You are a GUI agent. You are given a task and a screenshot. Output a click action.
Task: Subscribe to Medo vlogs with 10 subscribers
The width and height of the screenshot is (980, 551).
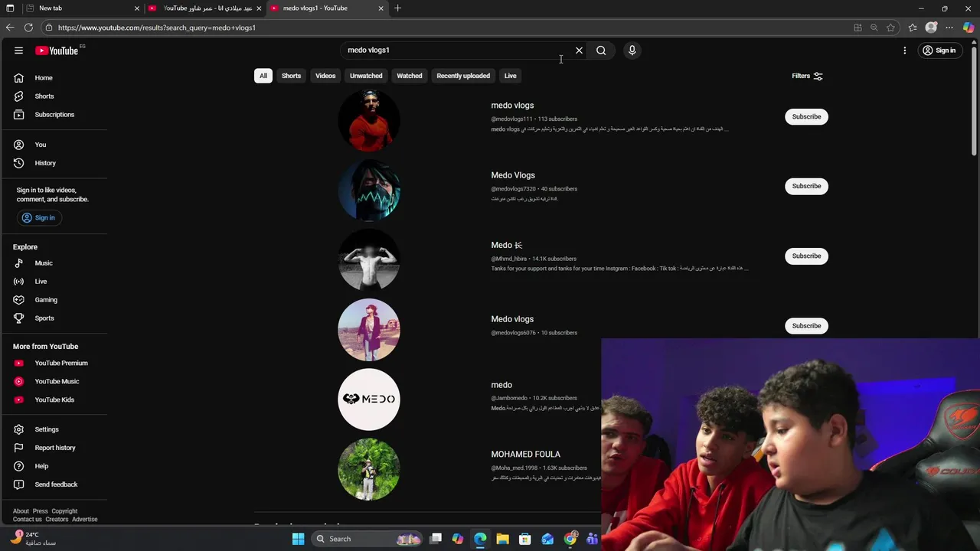806,326
